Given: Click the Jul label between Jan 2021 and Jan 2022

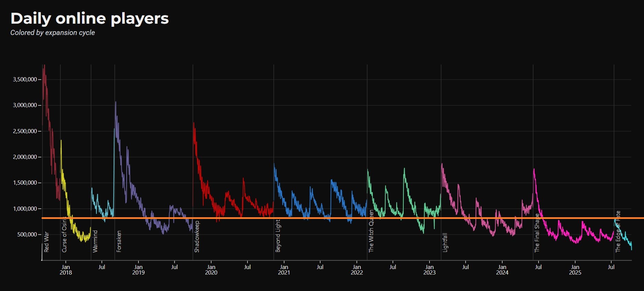Looking at the screenshot, I should point(320,267).
